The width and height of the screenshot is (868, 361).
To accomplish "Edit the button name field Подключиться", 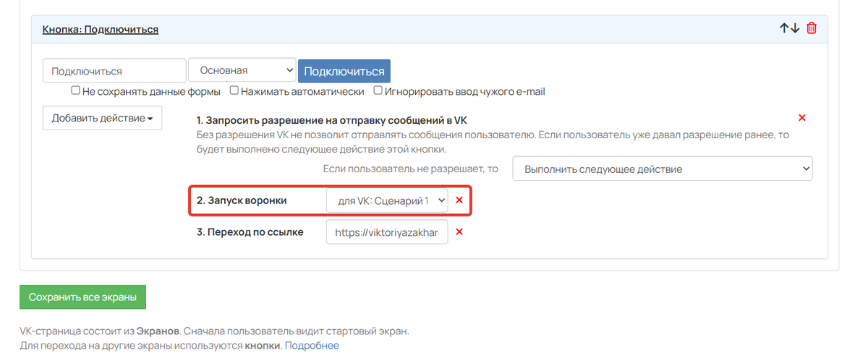I will click(115, 71).
